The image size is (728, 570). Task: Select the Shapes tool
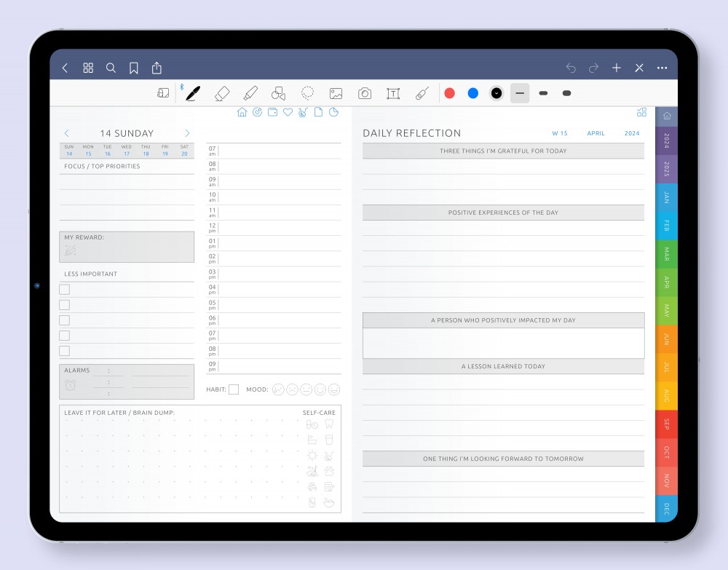tap(279, 93)
